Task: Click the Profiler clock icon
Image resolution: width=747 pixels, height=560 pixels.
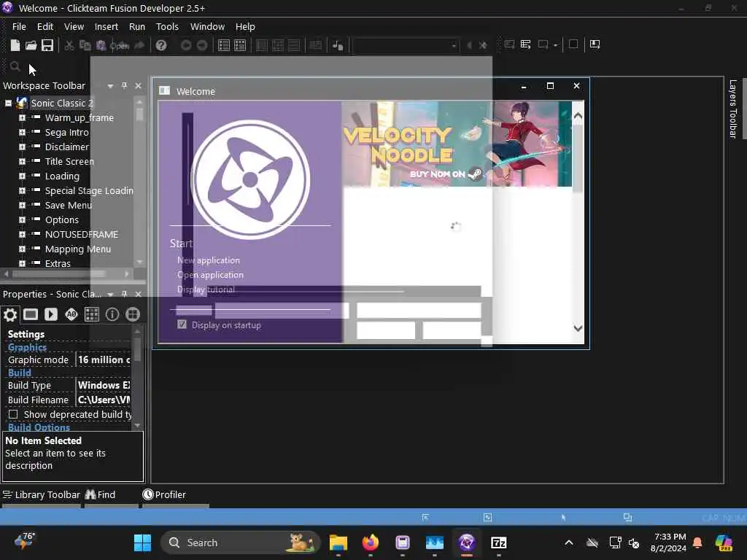Action: tap(148, 494)
